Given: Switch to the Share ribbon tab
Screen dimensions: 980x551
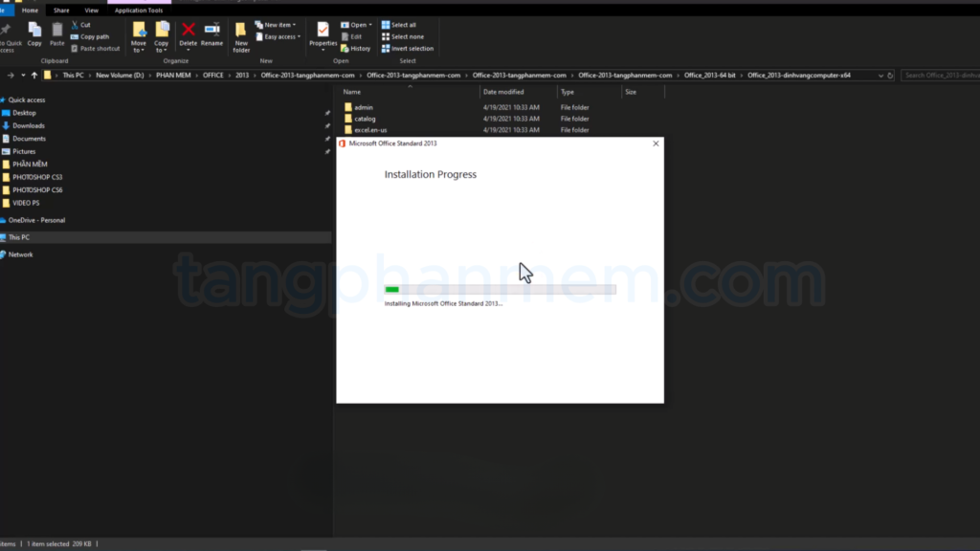Looking at the screenshot, I should [x=61, y=10].
